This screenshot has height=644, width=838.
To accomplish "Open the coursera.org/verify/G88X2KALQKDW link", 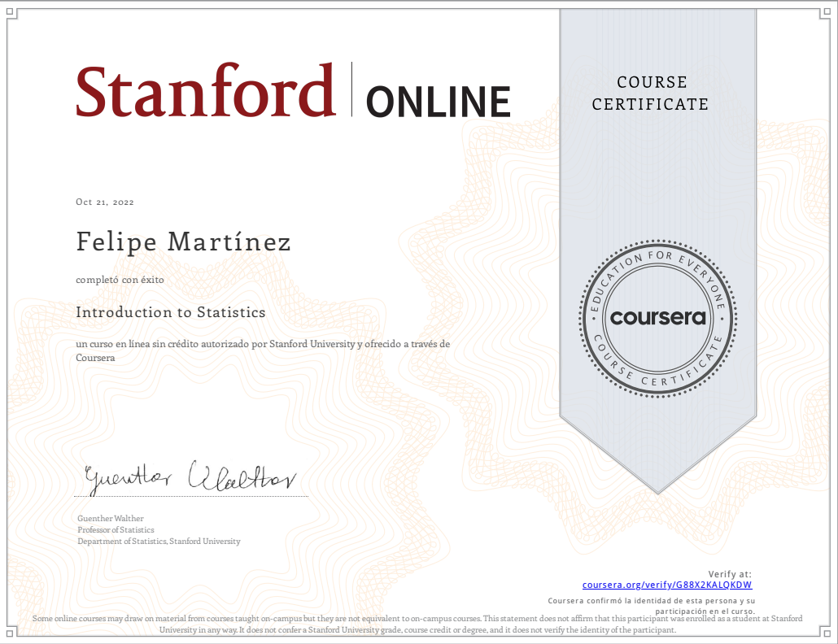I will (x=667, y=585).
